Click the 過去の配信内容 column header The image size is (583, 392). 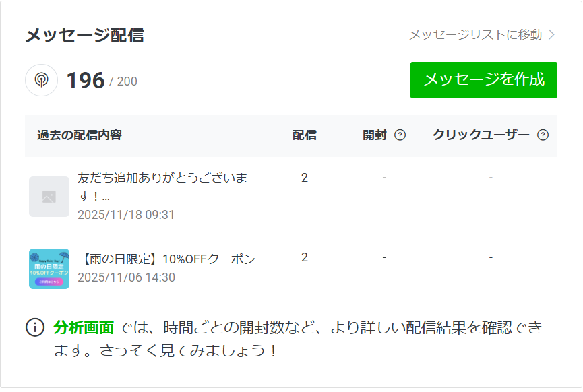click(x=80, y=135)
